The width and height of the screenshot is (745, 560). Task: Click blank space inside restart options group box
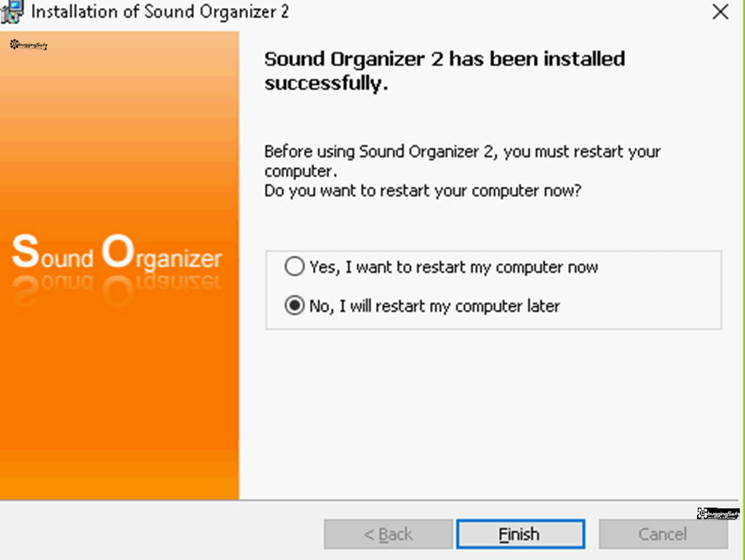pyautogui.click(x=656, y=289)
